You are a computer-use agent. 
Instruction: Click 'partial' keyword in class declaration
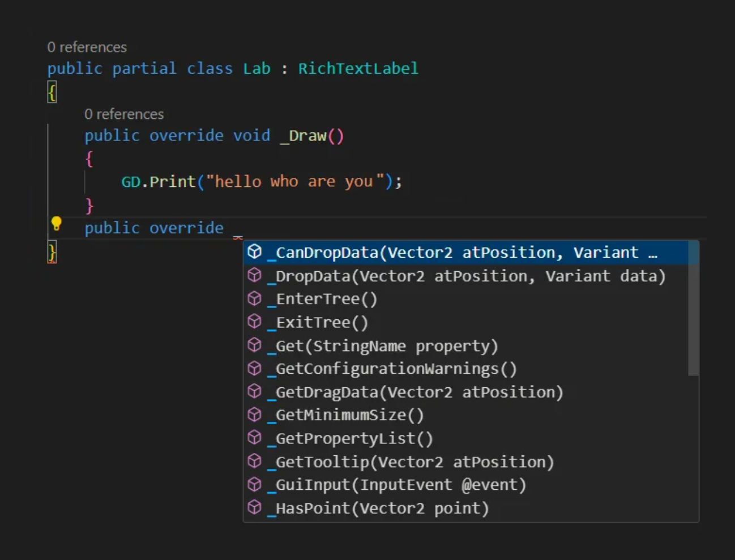pos(144,69)
